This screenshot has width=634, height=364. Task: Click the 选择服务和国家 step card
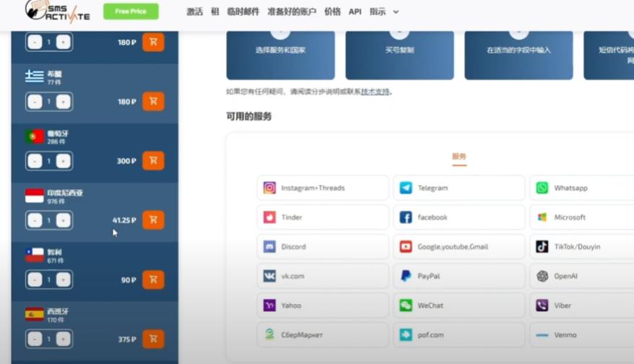pos(281,55)
